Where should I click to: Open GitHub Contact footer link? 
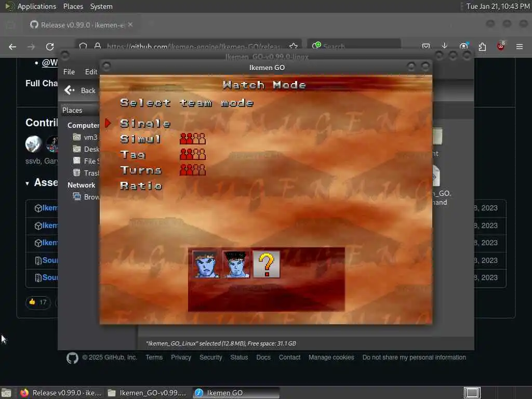(x=289, y=357)
